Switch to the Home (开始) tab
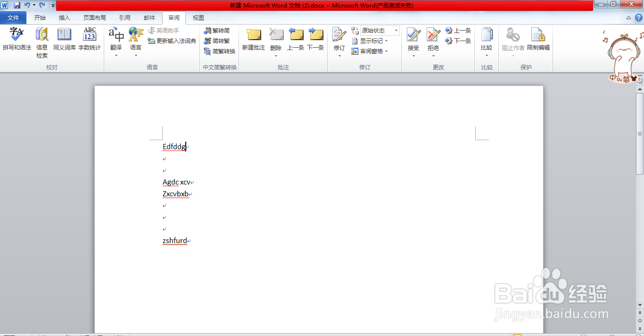 tap(40, 18)
